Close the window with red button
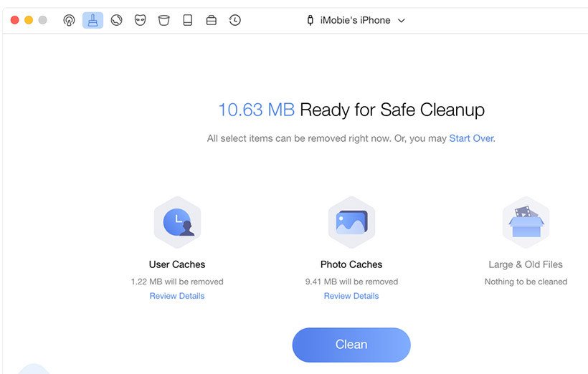 pos(14,20)
